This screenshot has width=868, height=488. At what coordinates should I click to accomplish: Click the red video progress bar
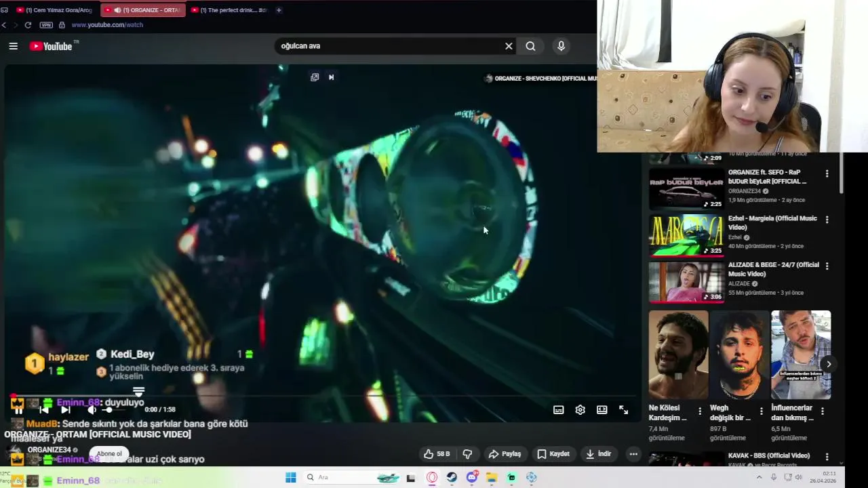pos(323,396)
